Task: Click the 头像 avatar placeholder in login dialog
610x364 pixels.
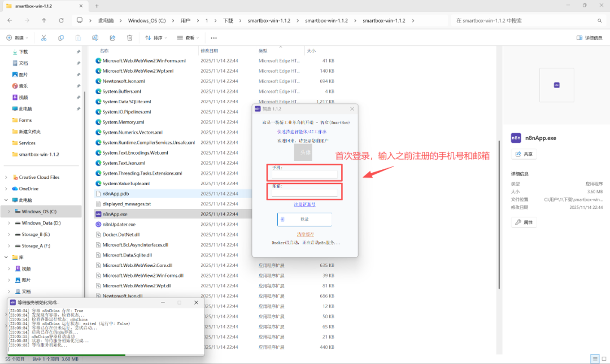Action: point(303,152)
